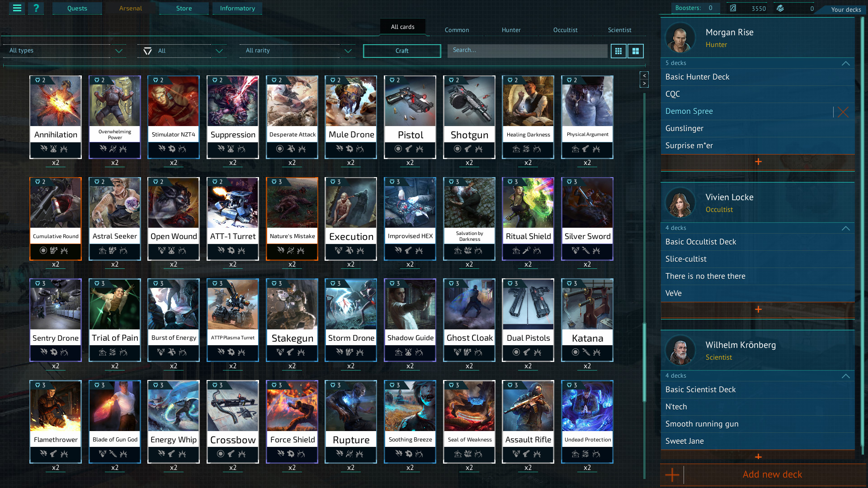Add a new Hunter deck with plus
This screenshot has height=488, width=868.
point(758,162)
